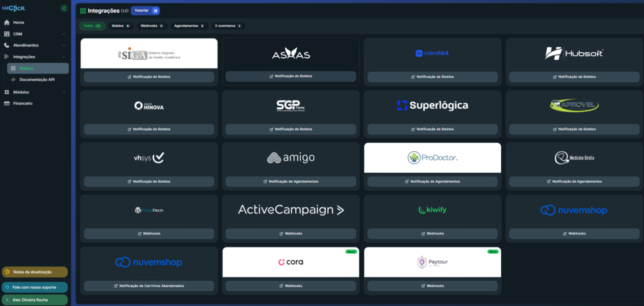Screen dimensions: 644x306
Task: Click the Documentação API code icon
Action: click(13, 80)
